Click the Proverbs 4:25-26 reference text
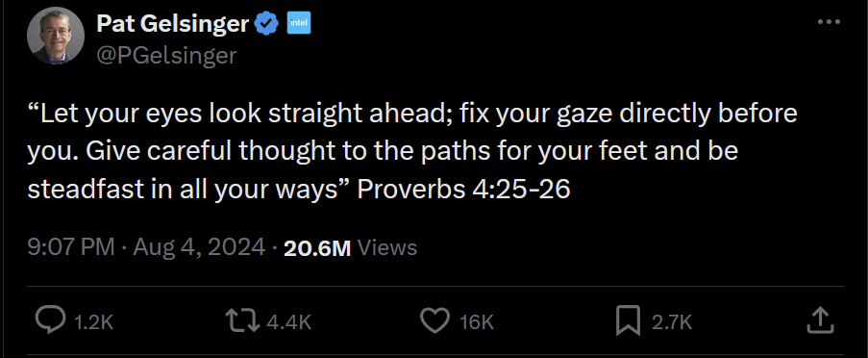This screenshot has height=358, width=868. (463, 189)
